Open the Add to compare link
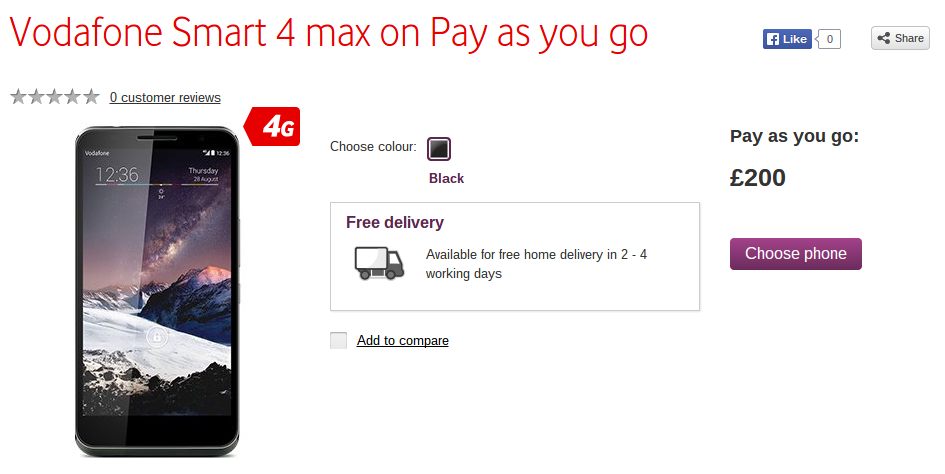The image size is (945, 474). (x=403, y=340)
